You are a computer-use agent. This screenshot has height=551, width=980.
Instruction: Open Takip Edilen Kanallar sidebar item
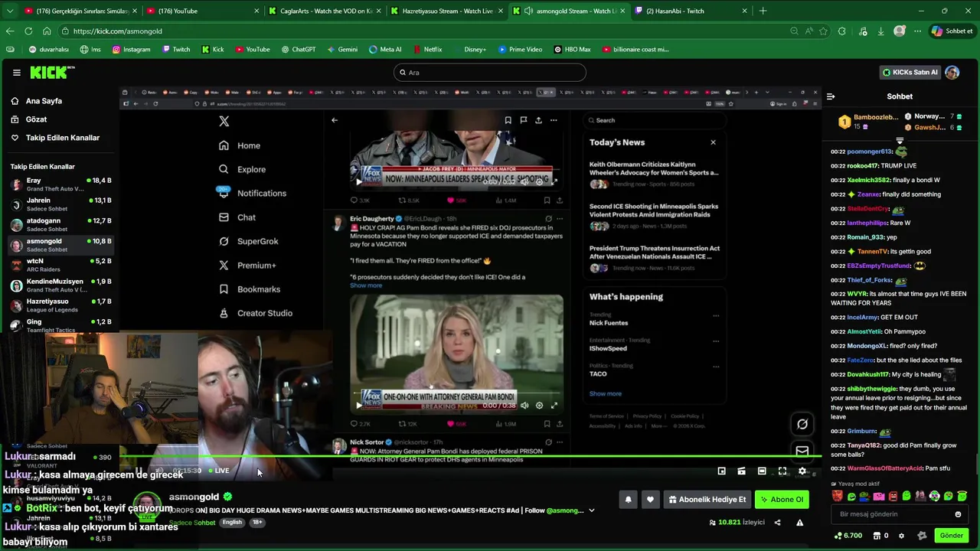coord(63,138)
